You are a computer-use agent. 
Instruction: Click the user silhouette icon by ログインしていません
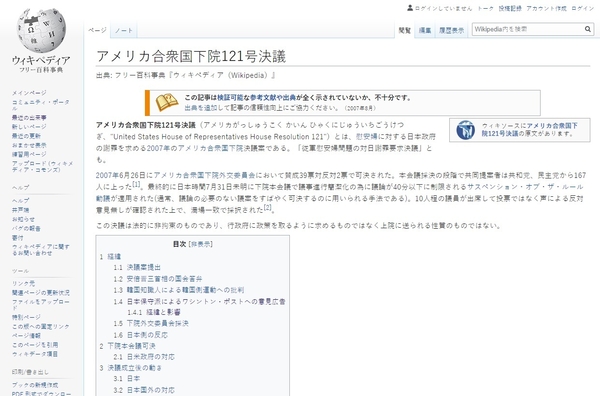(x=410, y=8)
